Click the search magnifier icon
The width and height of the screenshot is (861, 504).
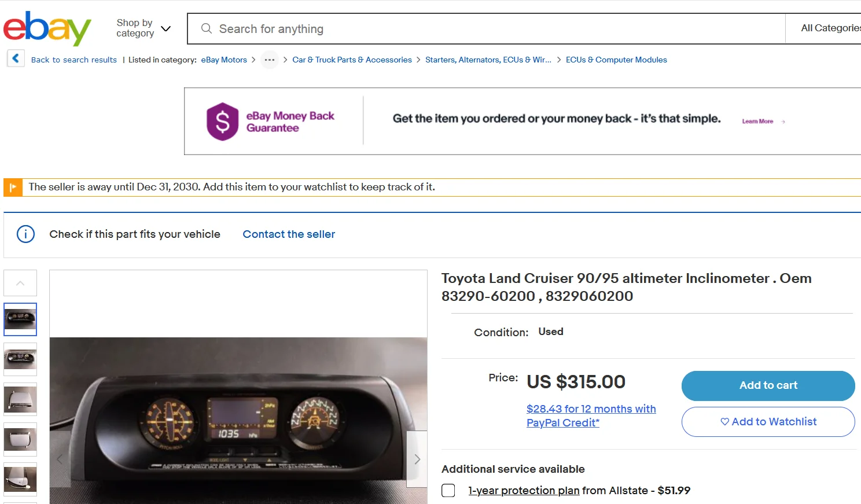[206, 28]
